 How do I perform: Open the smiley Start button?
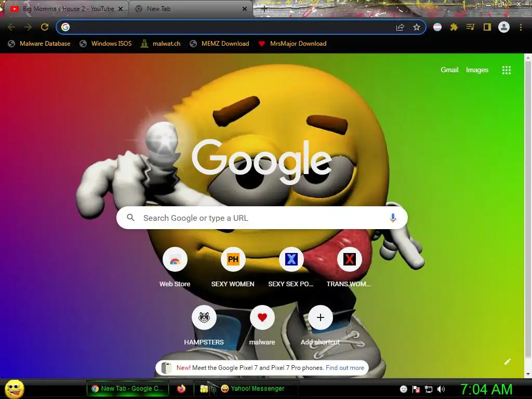(x=15, y=389)
